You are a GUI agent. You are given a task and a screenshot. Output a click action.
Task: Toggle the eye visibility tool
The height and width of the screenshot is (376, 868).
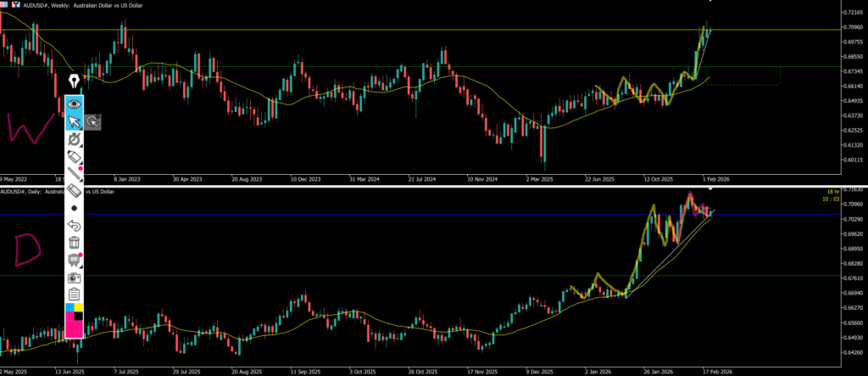[x=75, y=103]
